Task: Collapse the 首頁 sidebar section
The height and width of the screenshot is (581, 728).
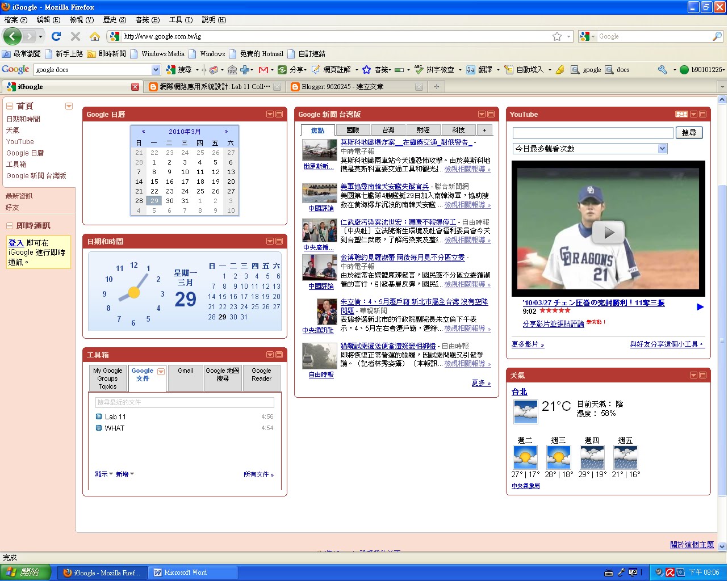Action: coord(10,106)
